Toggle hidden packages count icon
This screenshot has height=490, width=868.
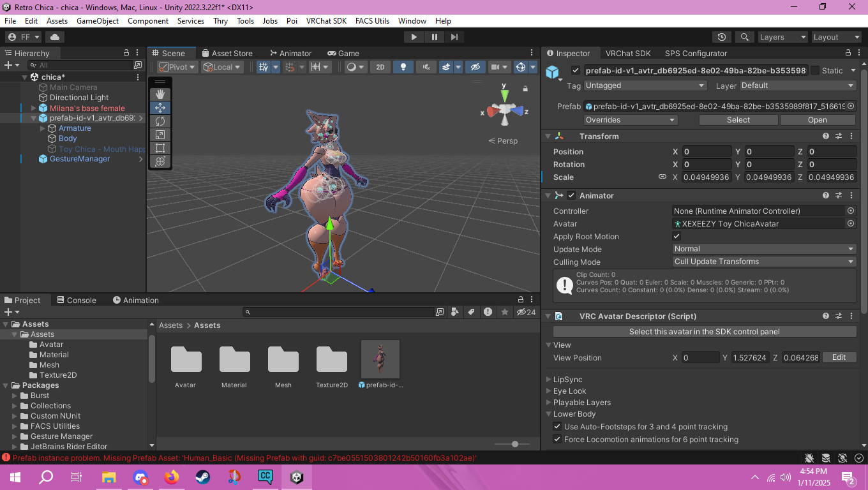526,312
